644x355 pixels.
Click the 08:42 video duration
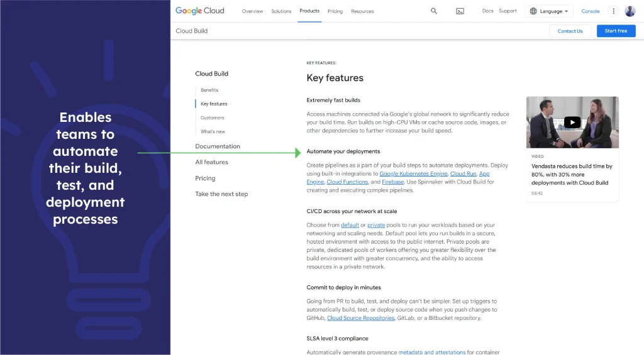pyautogui.click(x=537, y=194)
